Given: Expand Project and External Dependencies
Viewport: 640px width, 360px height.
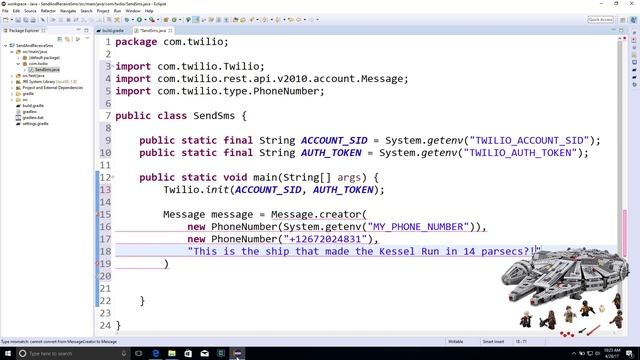Looking at the screenshot, I should pos(12,88).
